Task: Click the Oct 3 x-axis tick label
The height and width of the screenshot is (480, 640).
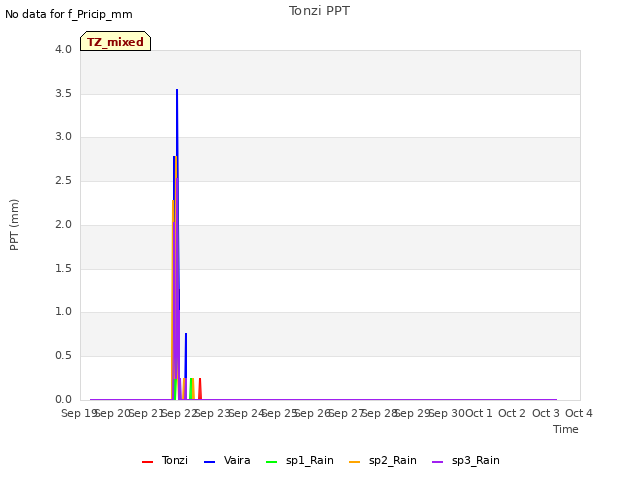Action: [546, 413]
